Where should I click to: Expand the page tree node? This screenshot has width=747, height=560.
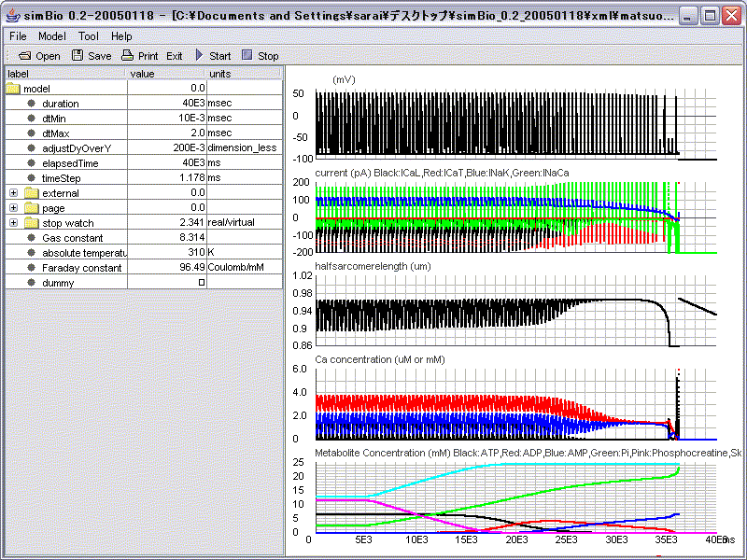click(x=13, y=208)
